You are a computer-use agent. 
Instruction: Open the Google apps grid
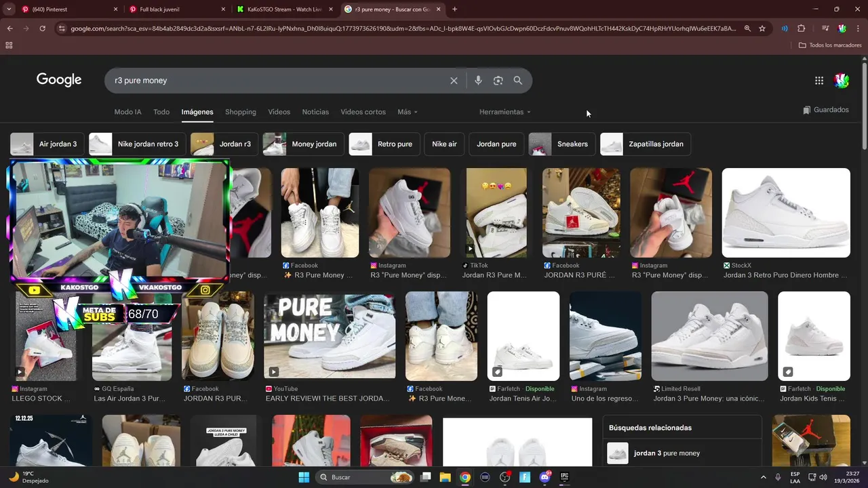point(819,81)
